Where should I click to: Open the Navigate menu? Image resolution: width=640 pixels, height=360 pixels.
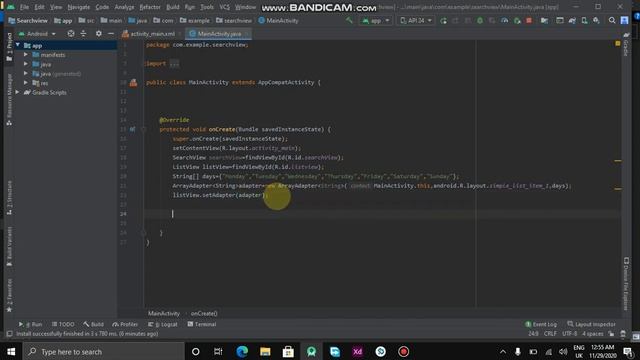(x=78, y=7)
